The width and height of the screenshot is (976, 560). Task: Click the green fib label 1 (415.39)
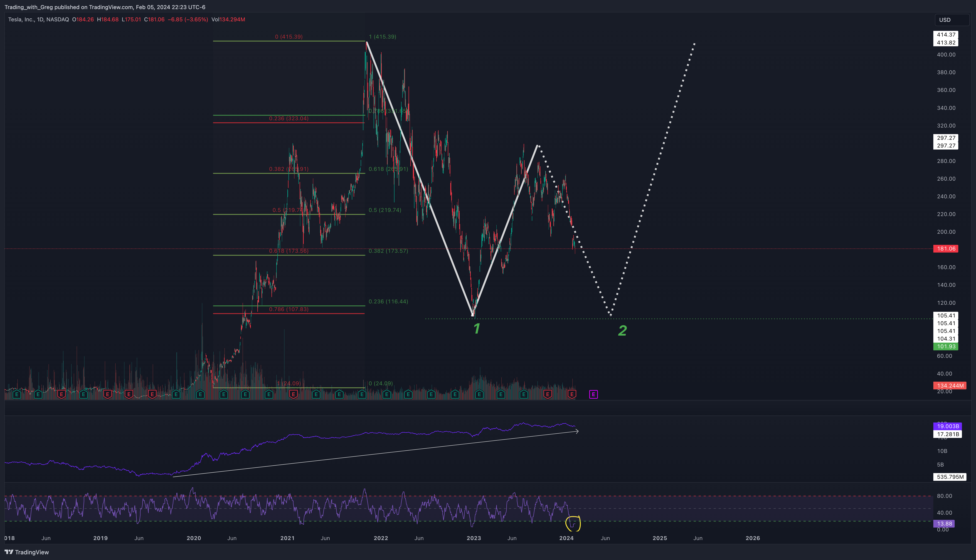pyautogui.click(x=382, y=37)
